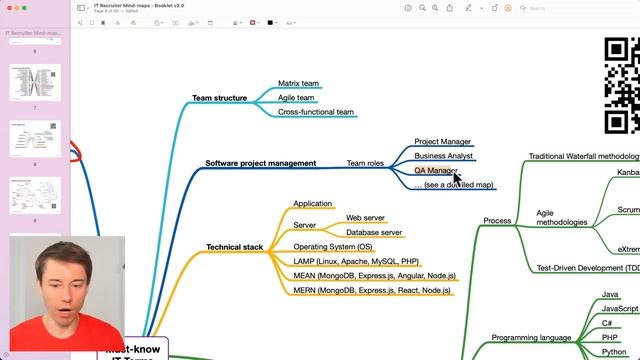Click the QR code image
The height and width of the screenshot is (360, 640).
pyautogui.click(x=622, y=85)
